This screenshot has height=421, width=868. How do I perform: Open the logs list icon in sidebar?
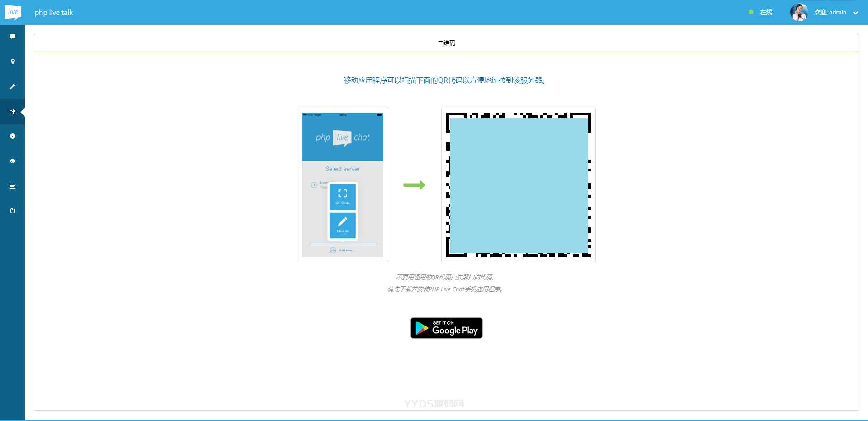pyautogui.click(x=12, y=186)
